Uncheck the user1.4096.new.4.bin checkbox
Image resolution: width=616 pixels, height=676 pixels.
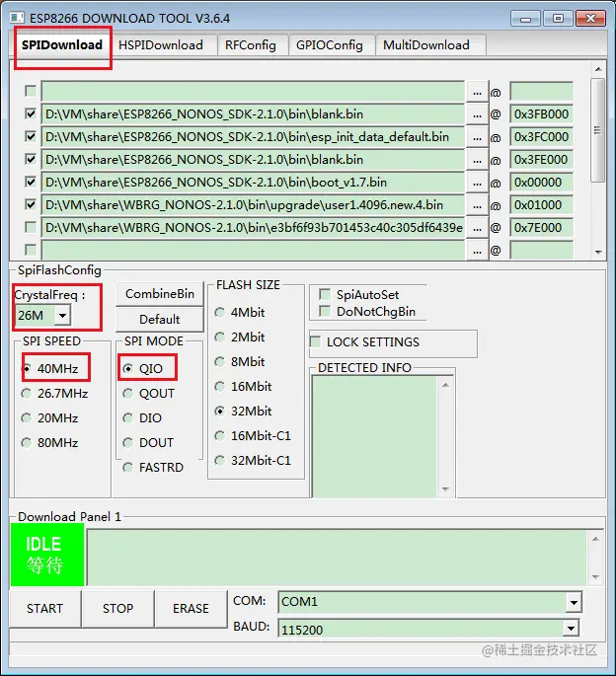click(x=31, y=205)
